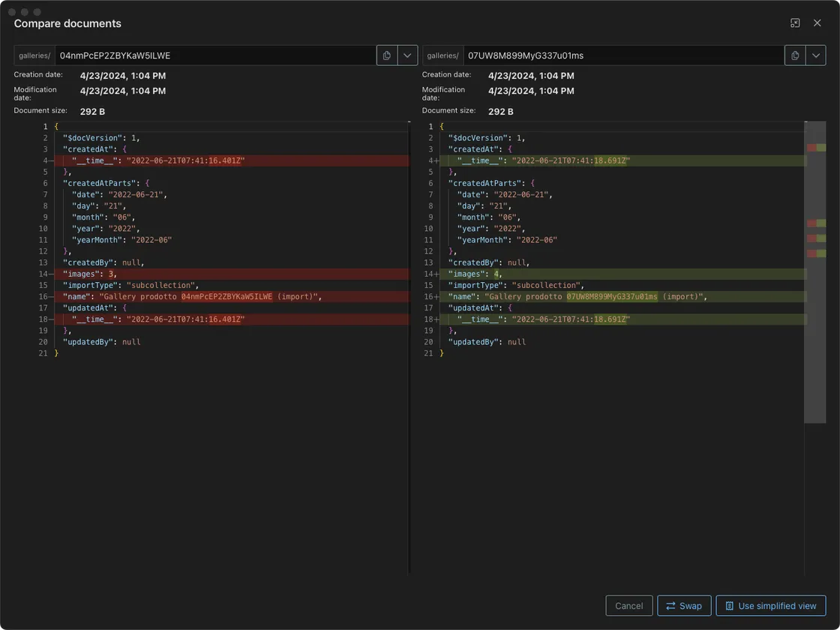840x630 pixels.
Task: Click left Document size value 292 B
Action: [x=93, y=112]
